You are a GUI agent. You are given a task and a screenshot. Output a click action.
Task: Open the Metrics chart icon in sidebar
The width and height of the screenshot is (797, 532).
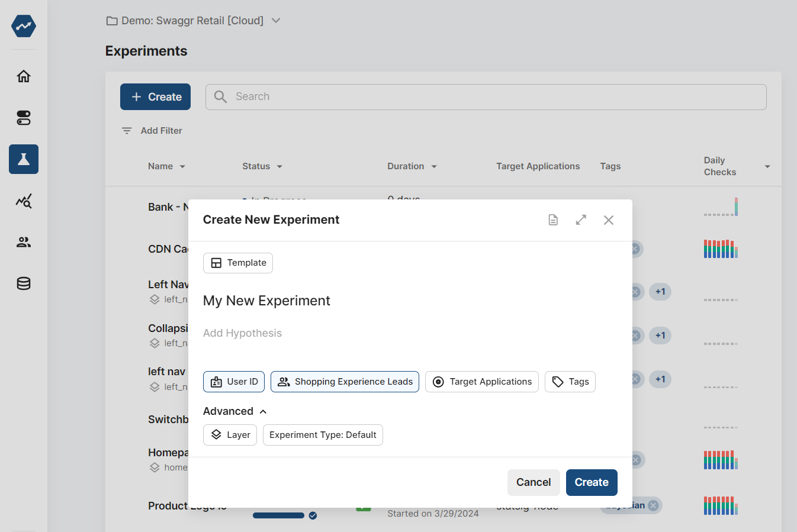point(23,201)
